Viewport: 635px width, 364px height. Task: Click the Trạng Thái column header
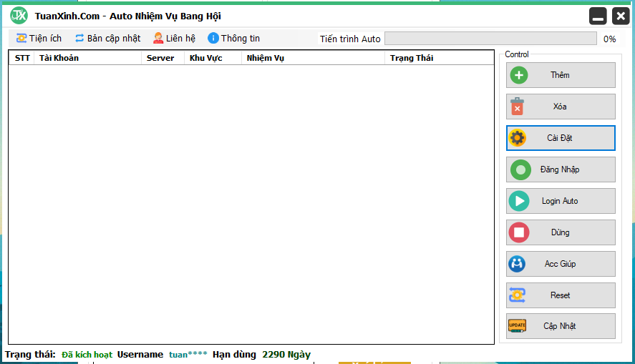pyautogui.click(x=412, y=58)
